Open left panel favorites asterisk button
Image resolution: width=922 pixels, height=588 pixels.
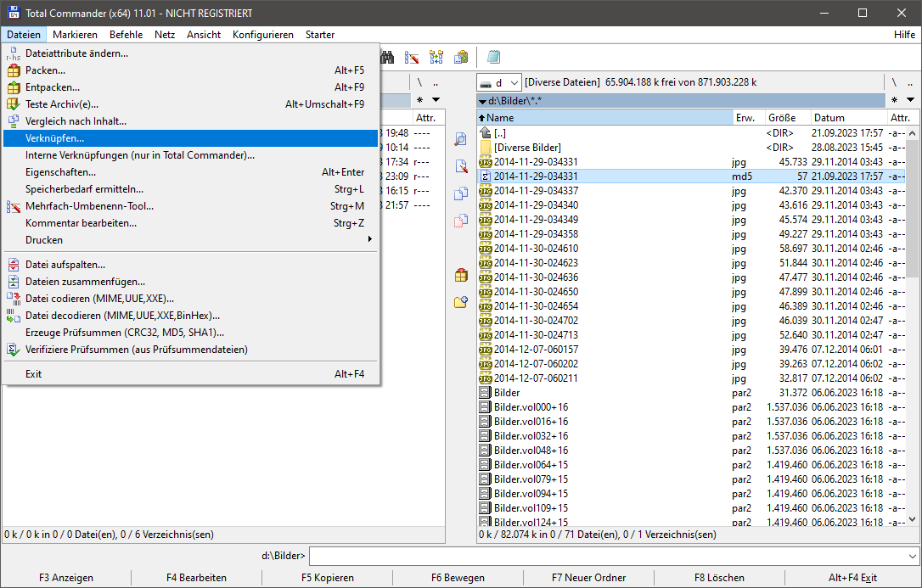420,100
